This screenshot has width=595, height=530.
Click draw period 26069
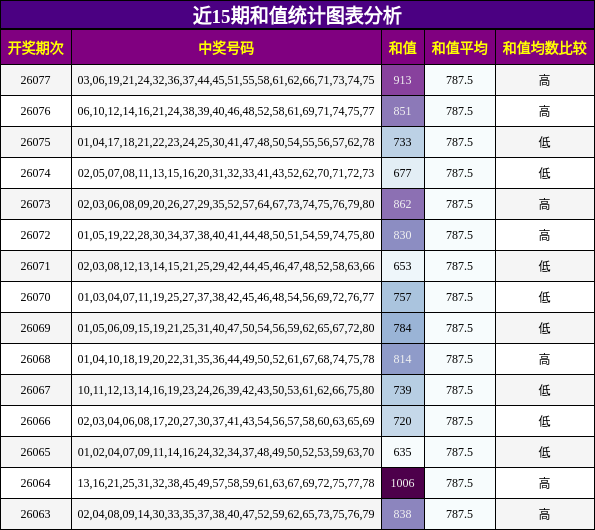[x=35, y=328]
